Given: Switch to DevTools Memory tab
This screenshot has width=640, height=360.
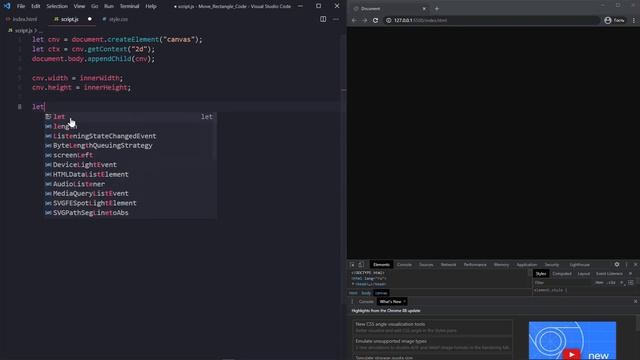Looking at the screenshot, I should [x=501, y=264].
